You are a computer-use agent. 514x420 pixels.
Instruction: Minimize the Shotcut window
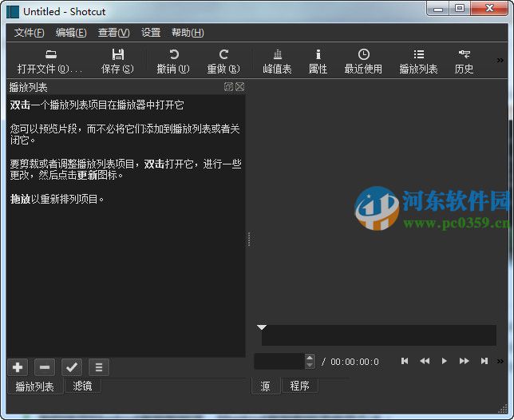[438, 9]
